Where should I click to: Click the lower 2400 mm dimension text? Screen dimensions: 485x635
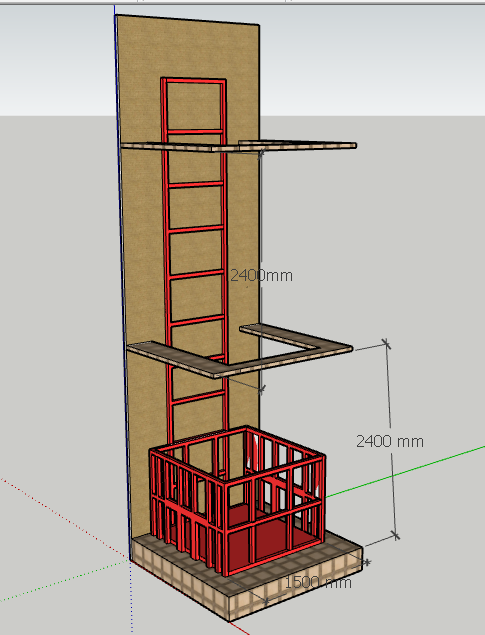coord(390,441)
